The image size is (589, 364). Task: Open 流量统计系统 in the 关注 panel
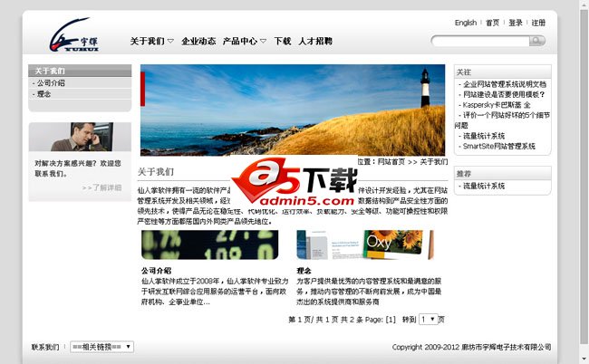pyautogui.click(x=484, y=136)
